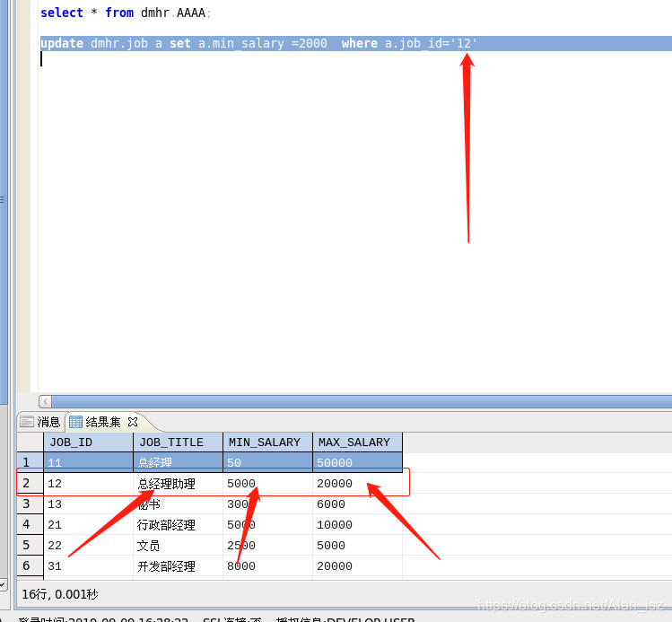
Task: Switch to the 消息 messages tab
Action: (x=40, y=422)
